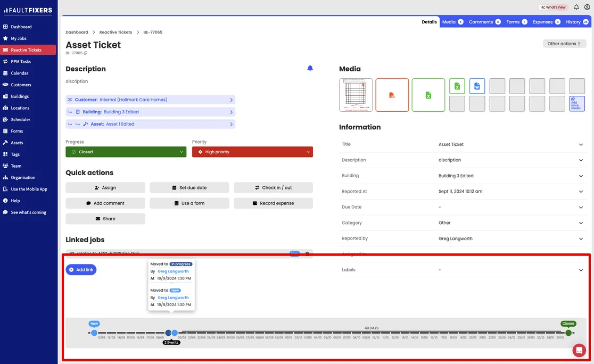Open the chat support bubble icon
This screenshot has width=594, height=364.
579,350
